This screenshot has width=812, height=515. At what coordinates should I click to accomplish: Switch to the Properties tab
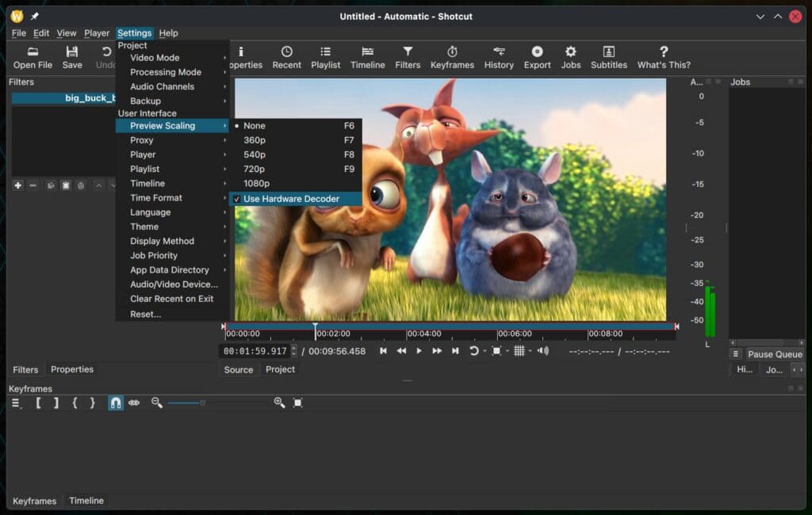[x=72, y=369]
